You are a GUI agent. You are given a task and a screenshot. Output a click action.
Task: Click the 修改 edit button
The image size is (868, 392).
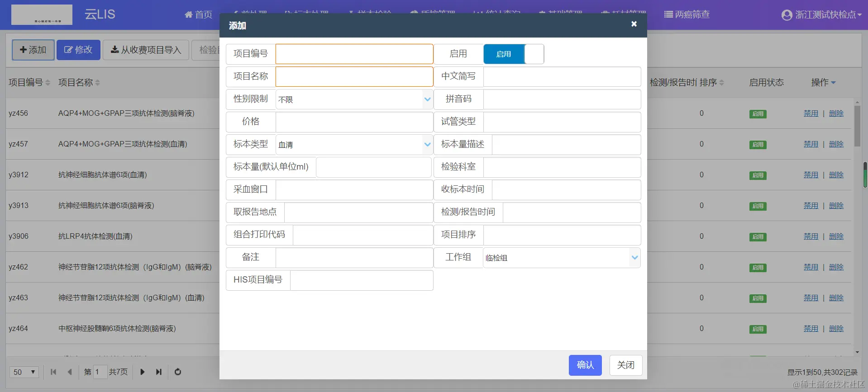(x=78, y=50)
